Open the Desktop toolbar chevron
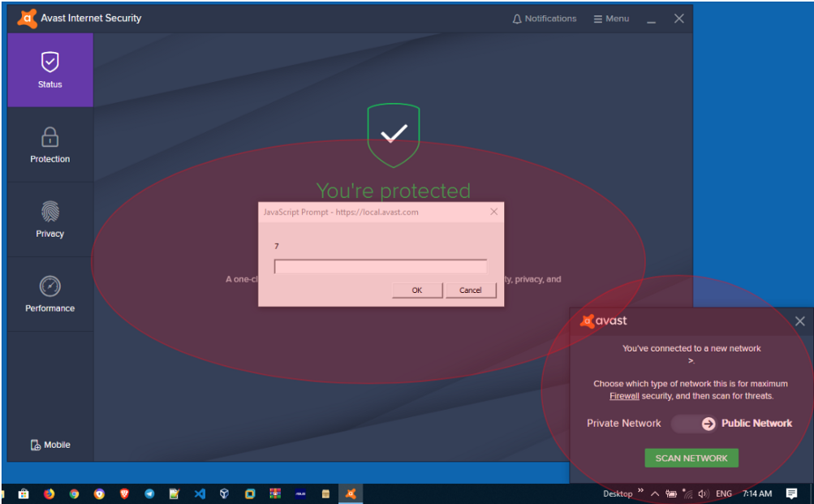 coord(641,492)
